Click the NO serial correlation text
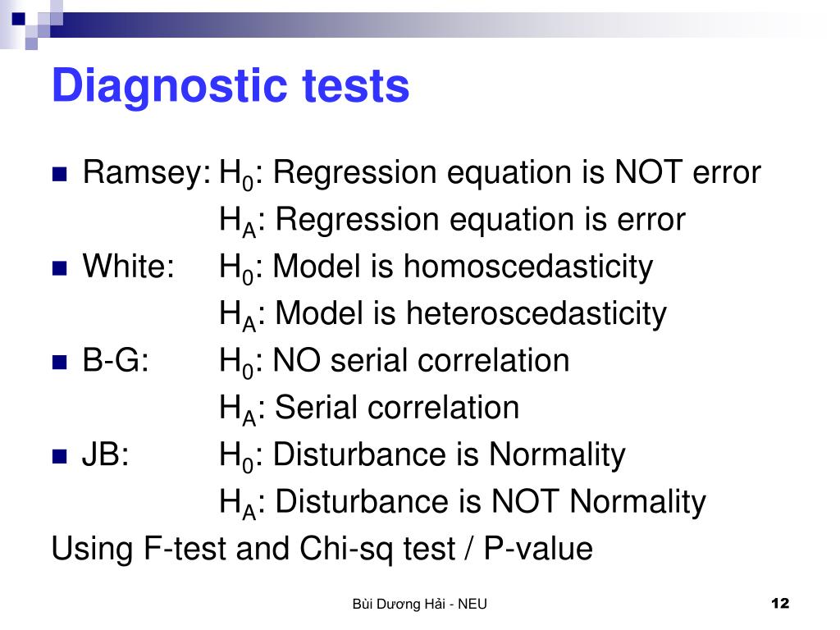 (421, 361)
